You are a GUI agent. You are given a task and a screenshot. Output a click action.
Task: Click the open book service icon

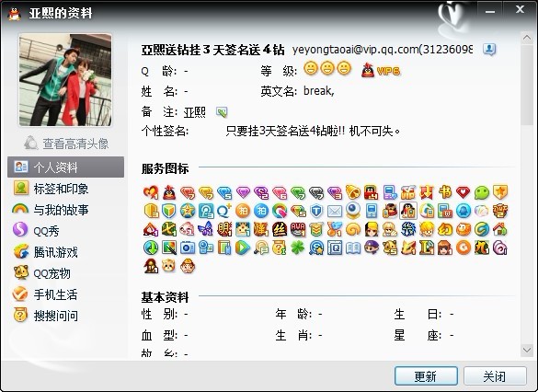point(353,248)
